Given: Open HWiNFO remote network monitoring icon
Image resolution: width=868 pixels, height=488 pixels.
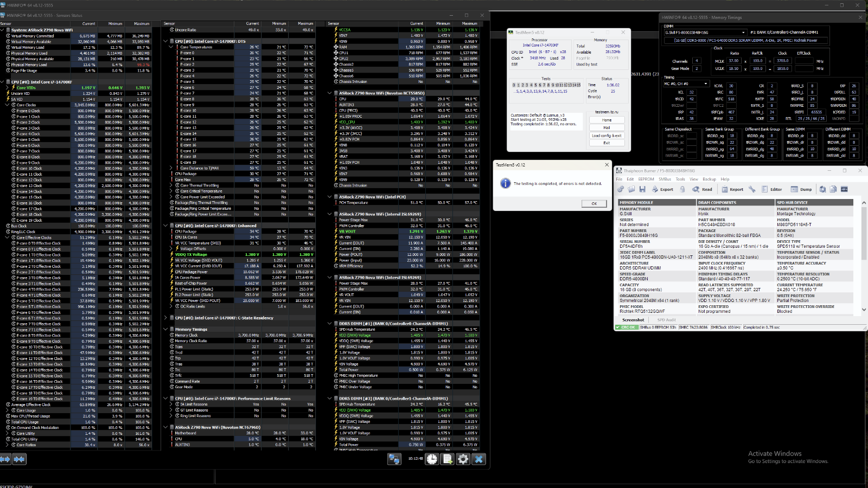Looking at the screenshot, I should [x=394, y=459].
